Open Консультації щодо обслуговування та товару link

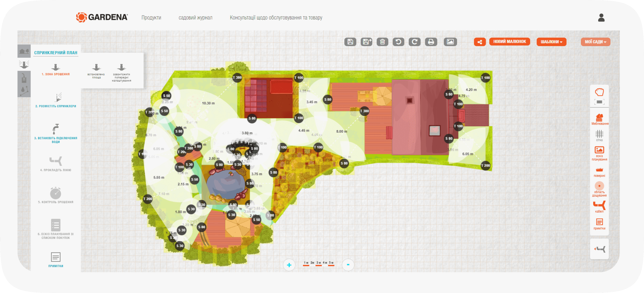point(276,17)
